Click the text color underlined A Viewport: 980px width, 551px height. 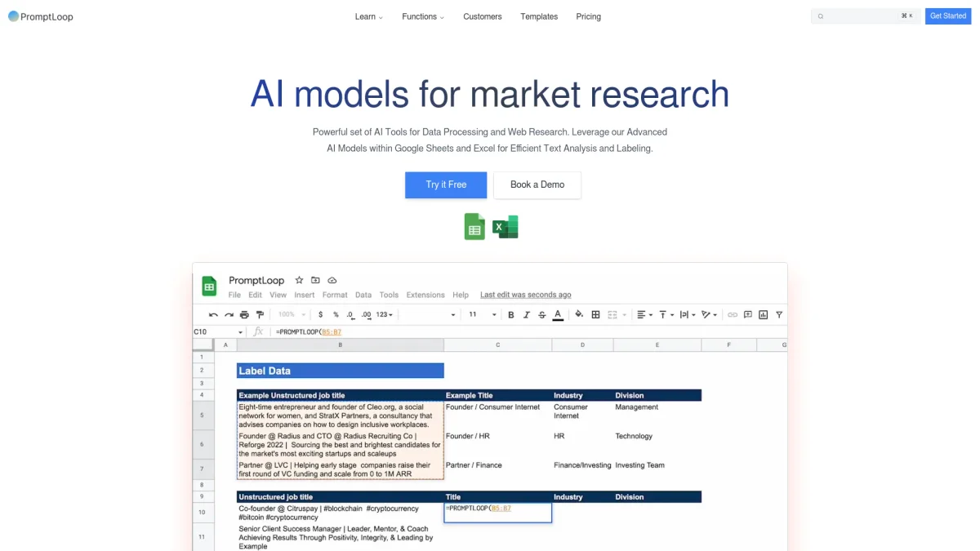coord(558,314)
